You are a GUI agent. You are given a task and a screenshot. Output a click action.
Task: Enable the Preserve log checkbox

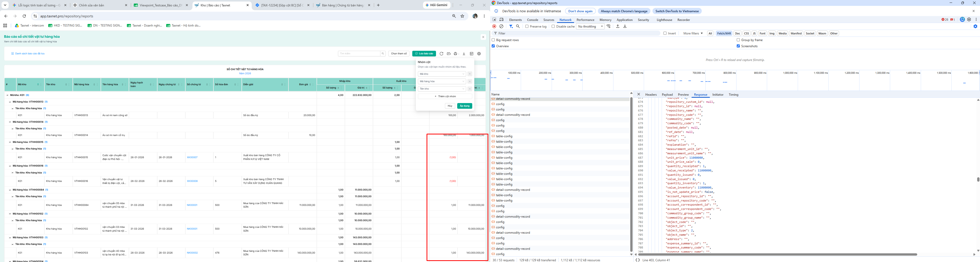coord(527,26)
